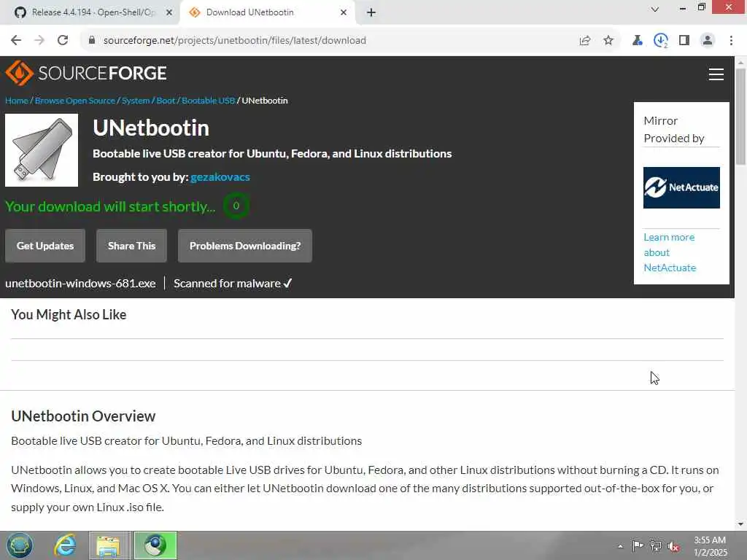This screenshot has height=560, width=747.
Task: Close the Download UNetbootin tab
Action: [344, 12]
